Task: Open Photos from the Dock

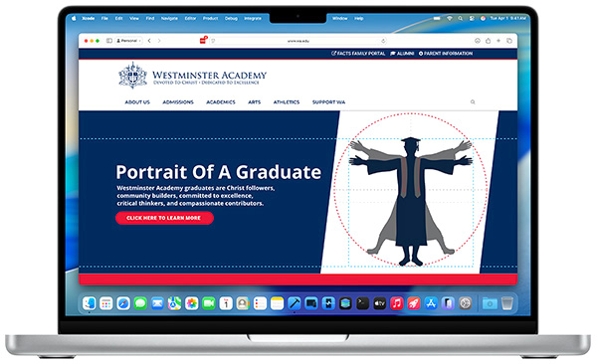Action: pyautogui.click(x=191, y=303)
